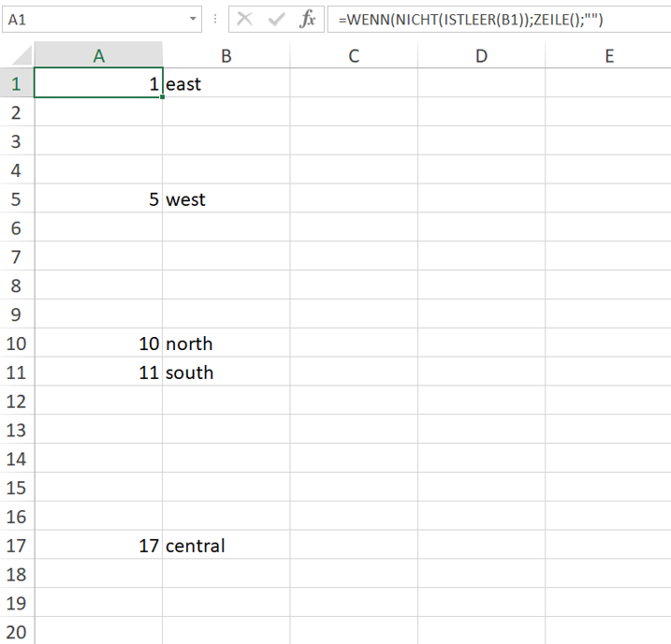671x644 pixels.
Task: Select row 3 header
Action: [17, 140]
